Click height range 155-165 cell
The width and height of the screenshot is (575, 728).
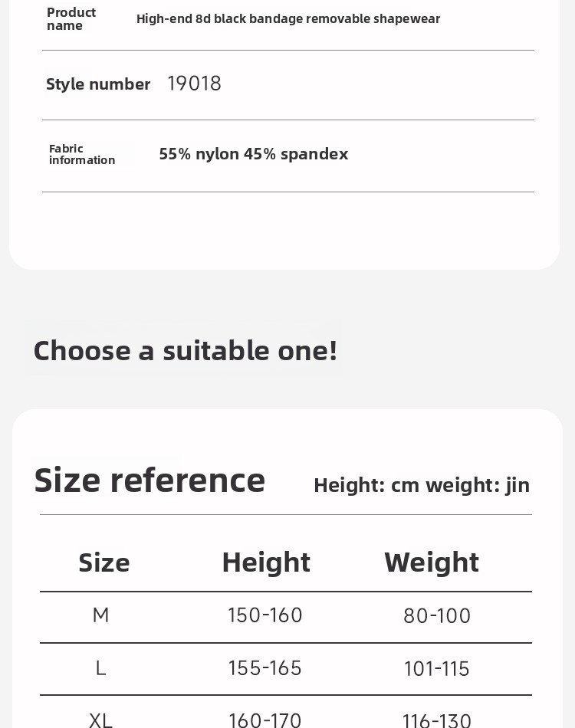[265, 668]
